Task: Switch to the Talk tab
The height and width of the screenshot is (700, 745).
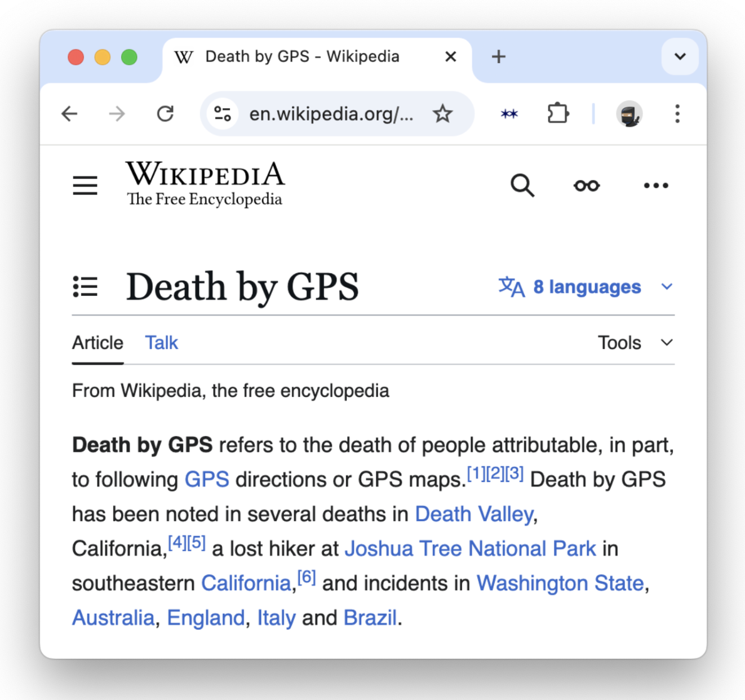Action: [161, 343]
